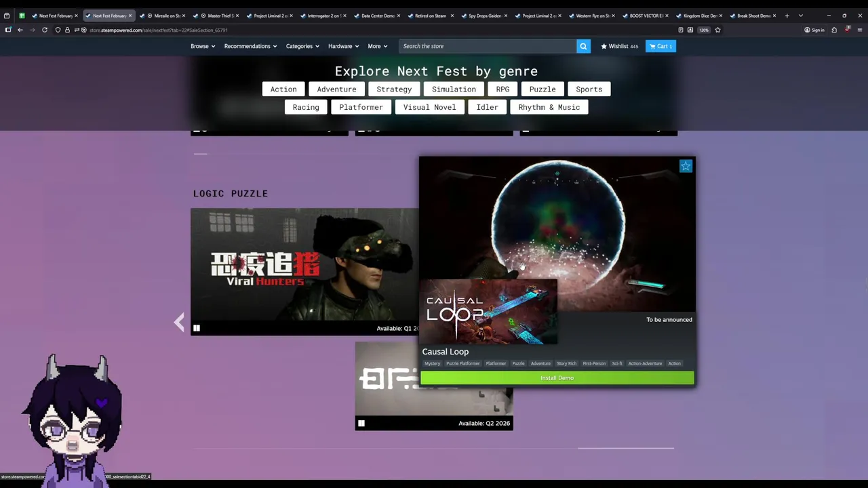
Task: Click the browser back arrow
Action: pyautogui.click(x=20, y=30)
